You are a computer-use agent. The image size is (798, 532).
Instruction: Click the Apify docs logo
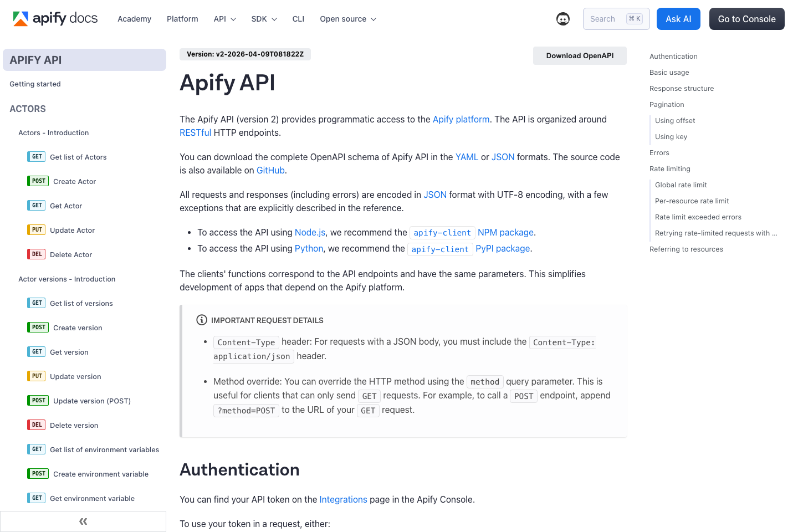[55, 18]
